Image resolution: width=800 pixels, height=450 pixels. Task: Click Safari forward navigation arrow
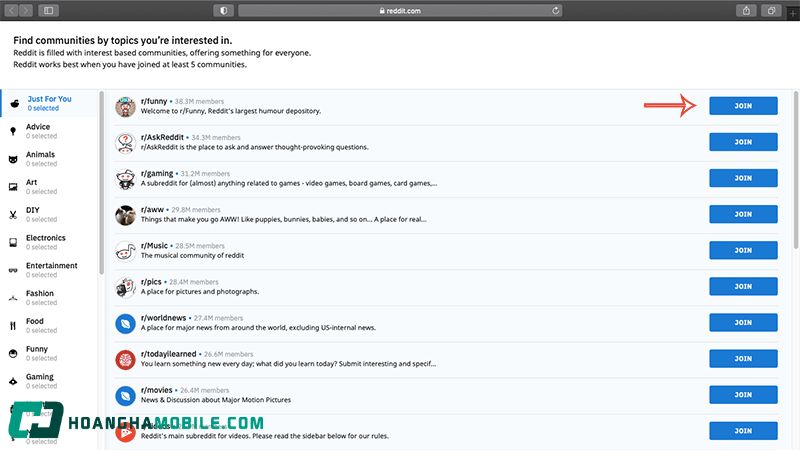pos(26,10)
